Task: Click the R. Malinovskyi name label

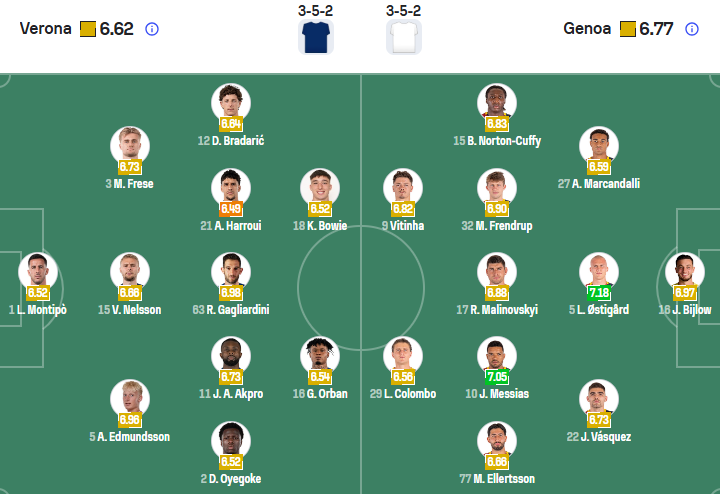Action: point(497,310)
